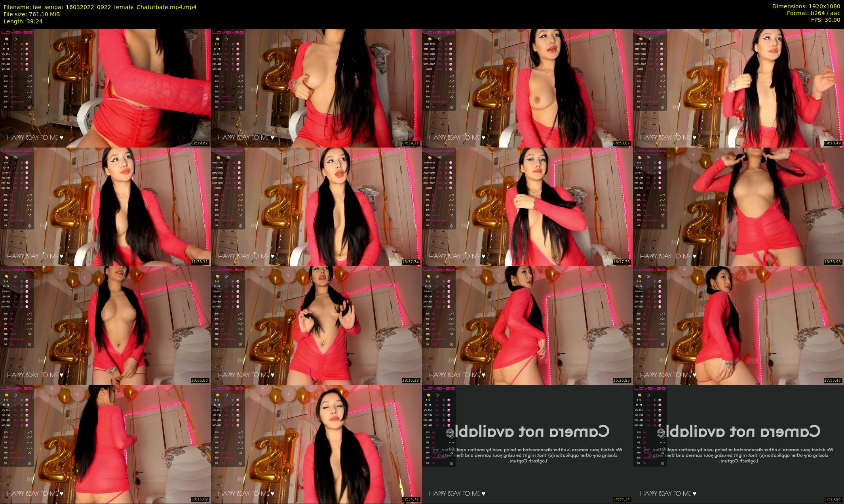Image resolution: width=844 pixels, height=504 pixels.
Task: Click the 25:35.85 timestamp label
Action: 622,381
